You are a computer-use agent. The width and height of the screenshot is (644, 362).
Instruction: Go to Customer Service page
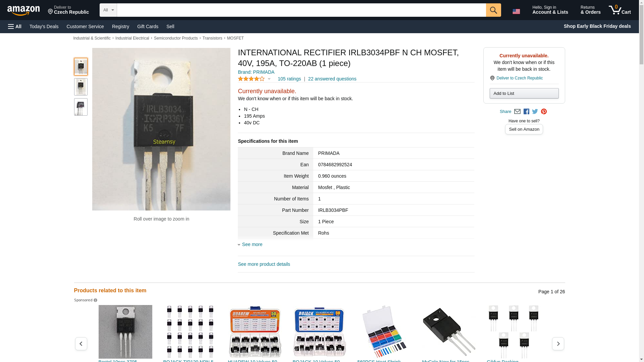(85, 26)
